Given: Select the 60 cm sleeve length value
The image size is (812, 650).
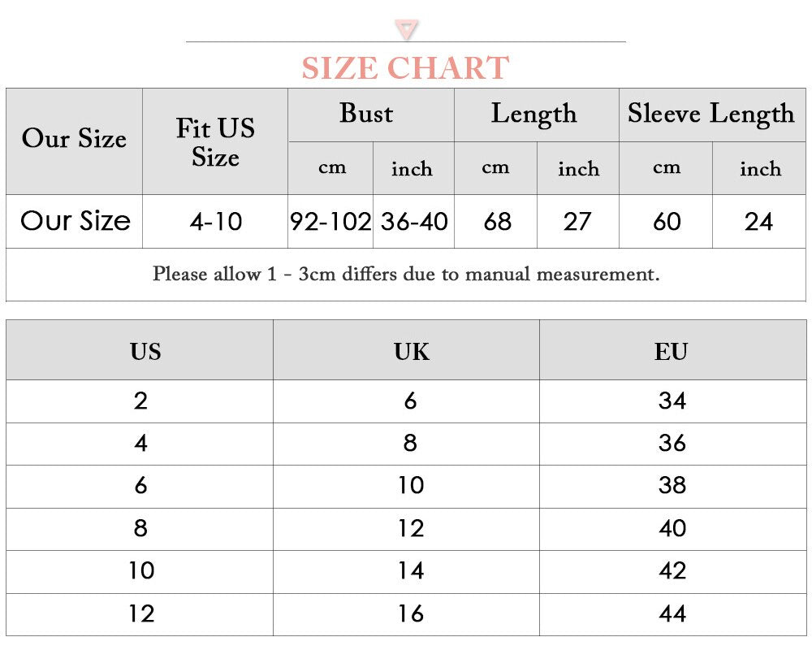Looking at the screenshot, I should tap(667, 221).
